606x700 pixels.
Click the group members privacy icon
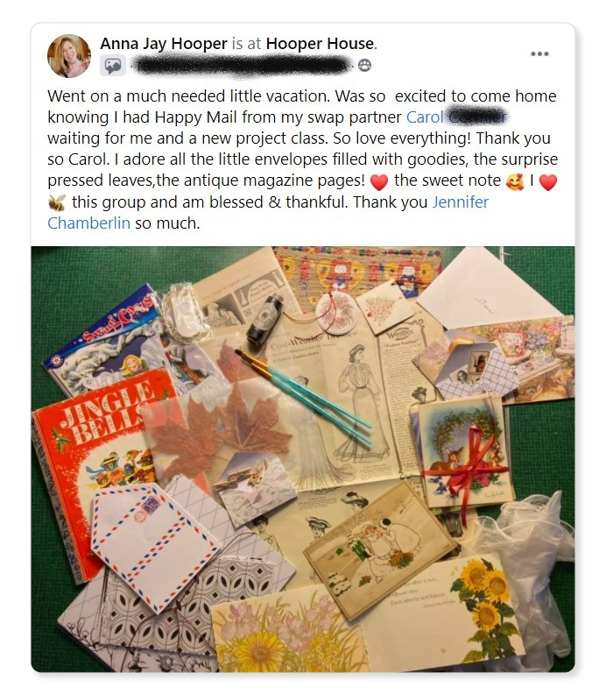[364, 66]
